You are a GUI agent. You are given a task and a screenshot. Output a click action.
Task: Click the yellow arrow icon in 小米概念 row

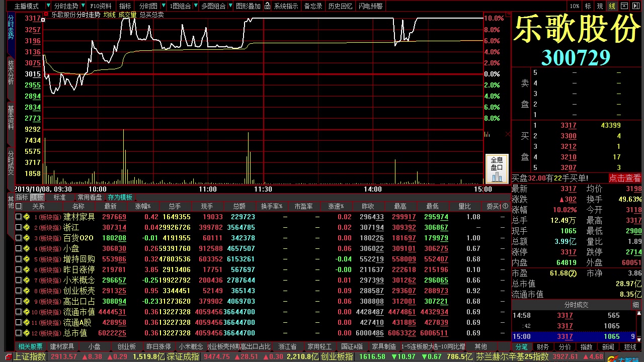coord(27,280)
